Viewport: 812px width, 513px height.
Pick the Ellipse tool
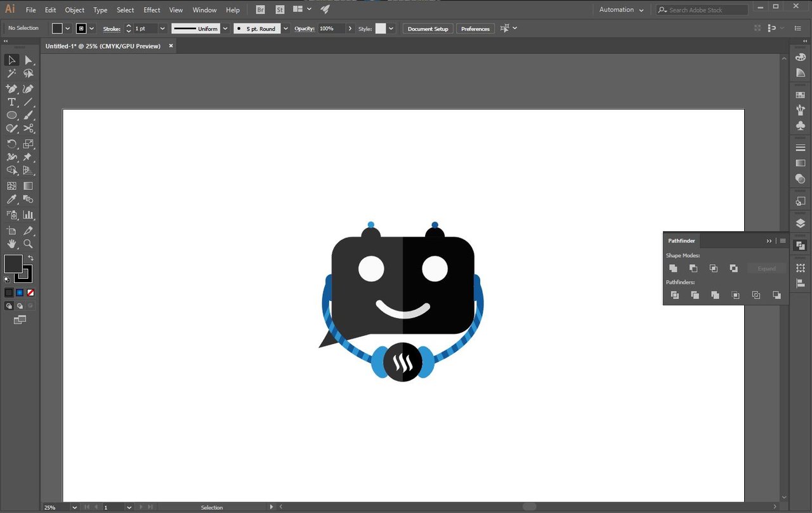tap(11, 116)
